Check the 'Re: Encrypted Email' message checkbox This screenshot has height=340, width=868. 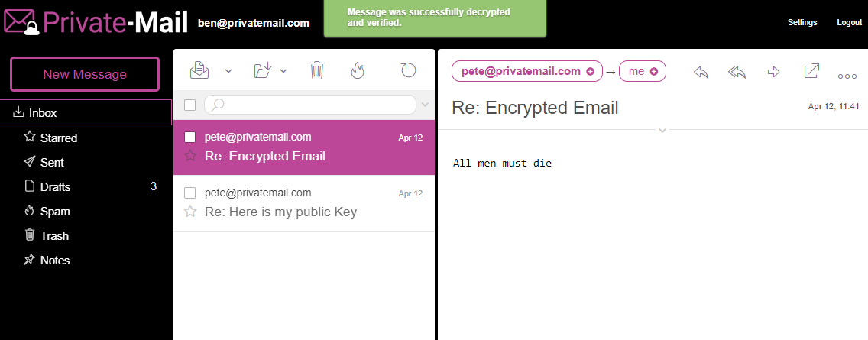pos(190,138)
